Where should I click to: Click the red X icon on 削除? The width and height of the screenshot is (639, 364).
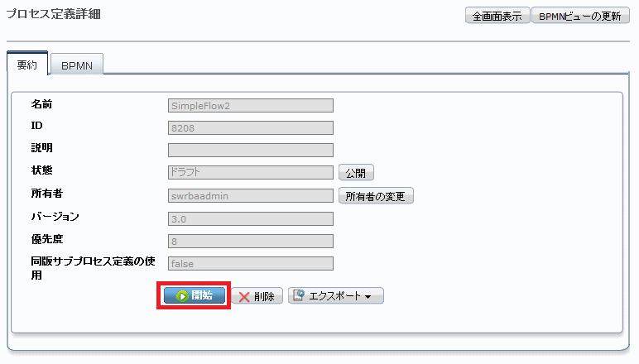(244, 297)
